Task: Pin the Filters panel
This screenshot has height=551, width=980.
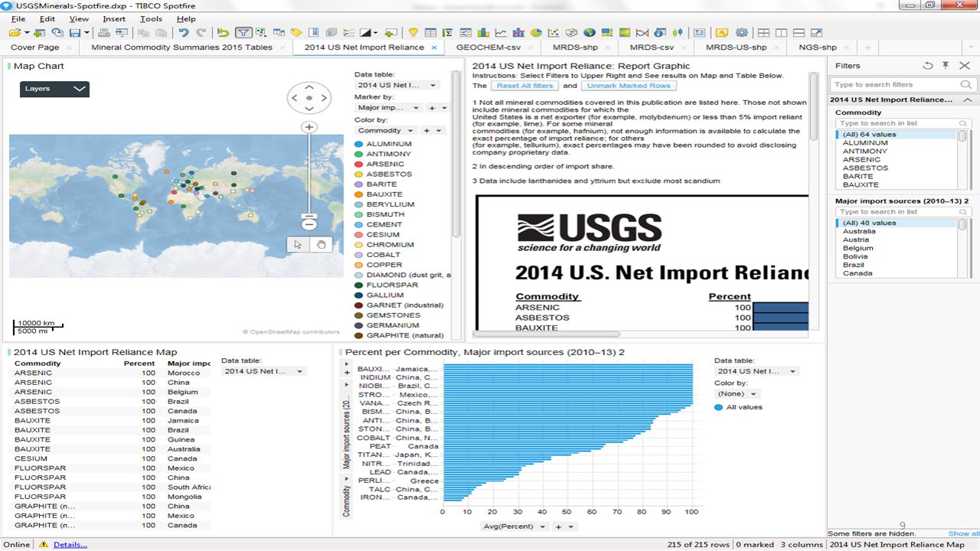Action: [x=946, y=66]
